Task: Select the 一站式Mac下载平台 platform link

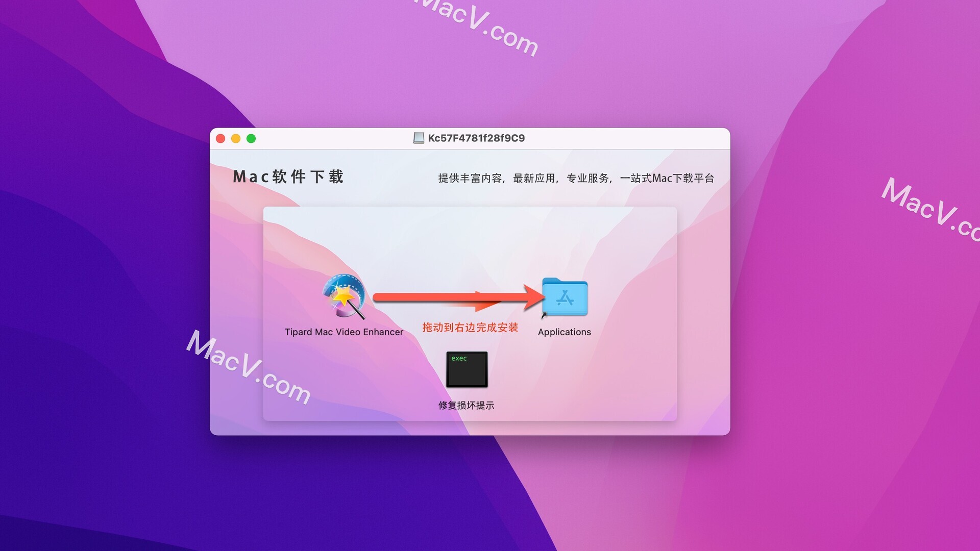Action: (665, 177)
